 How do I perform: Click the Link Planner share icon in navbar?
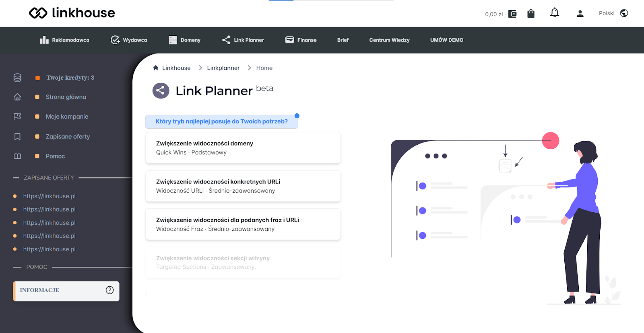tap(226, 40)
